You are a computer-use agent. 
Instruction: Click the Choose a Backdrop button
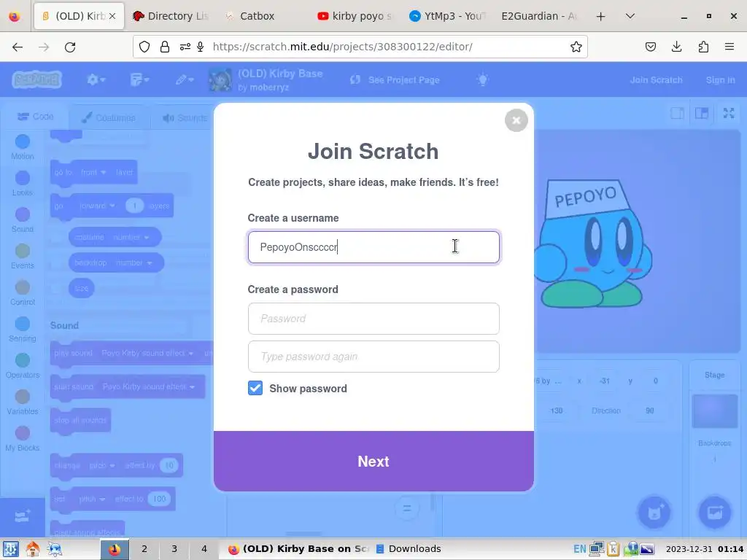[x=715, y=513]
